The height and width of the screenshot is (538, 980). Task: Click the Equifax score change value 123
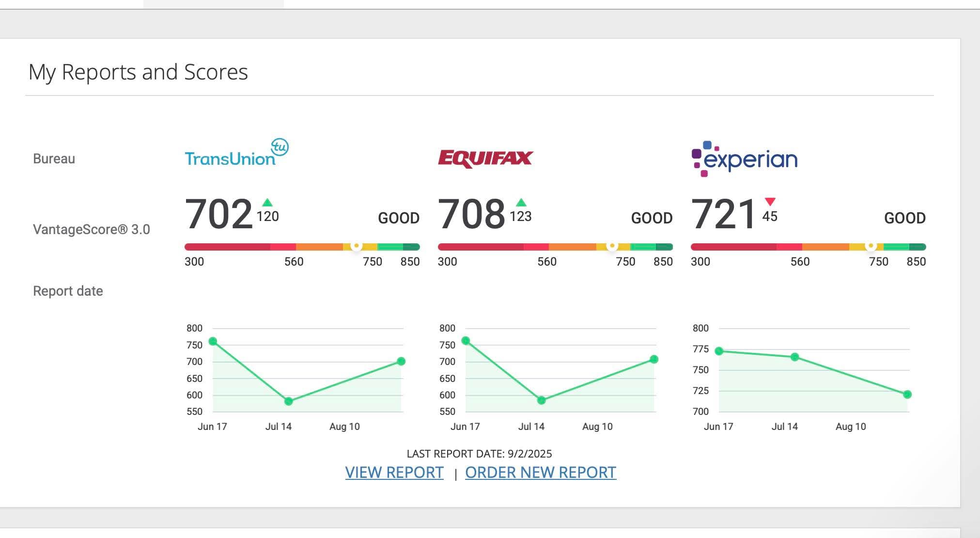[x=521, y=216]
